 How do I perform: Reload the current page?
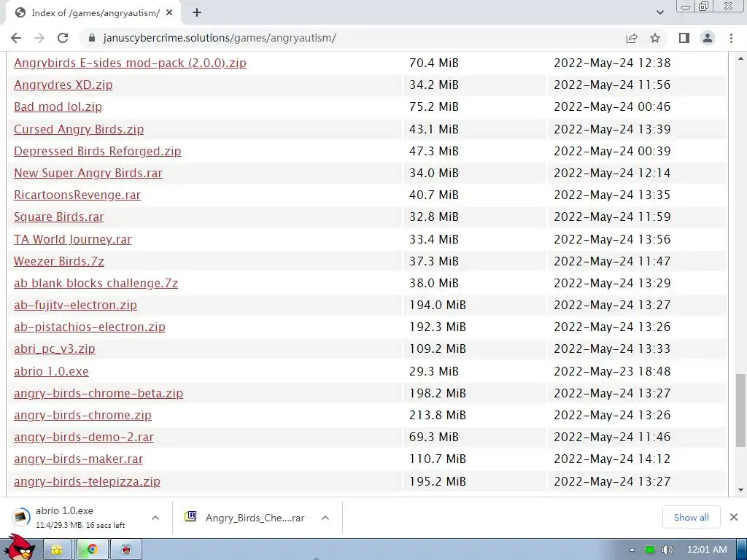(x=63, y=38)
